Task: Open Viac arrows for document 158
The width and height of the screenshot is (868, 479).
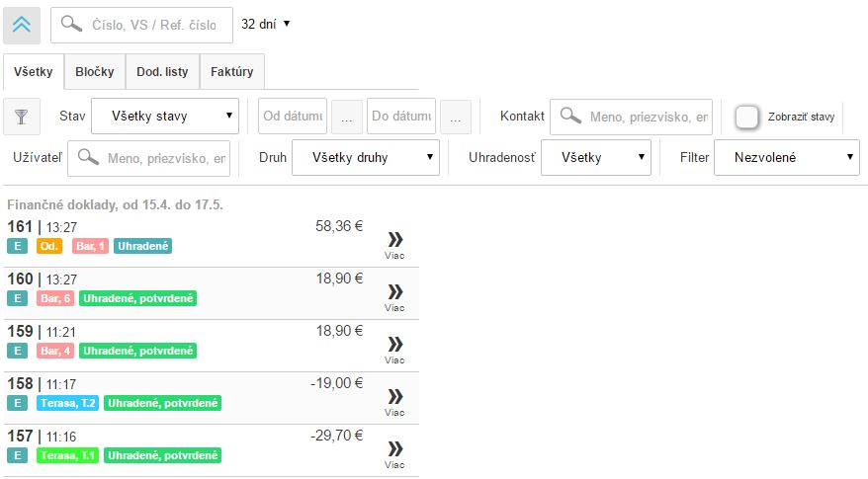Action: 394,403
